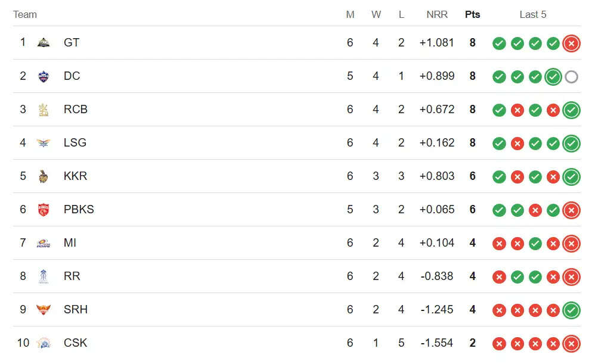Click CSK's latest loss indicator
Screen dimensions: 595x364
coord(571,344)
